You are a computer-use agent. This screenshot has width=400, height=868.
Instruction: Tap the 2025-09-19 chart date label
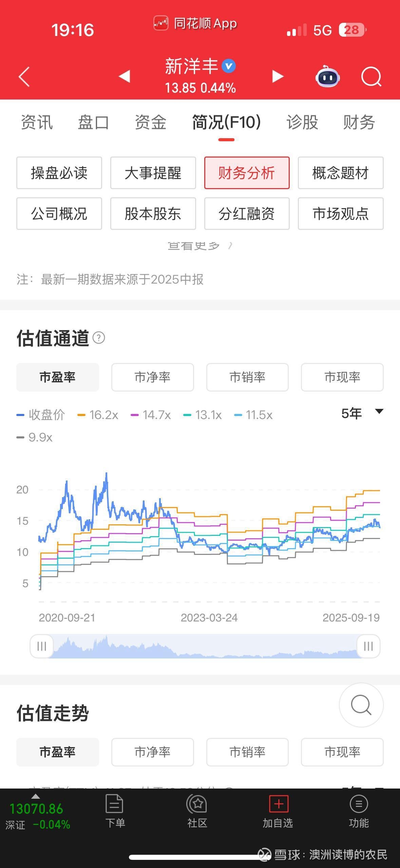click(351, 617)
